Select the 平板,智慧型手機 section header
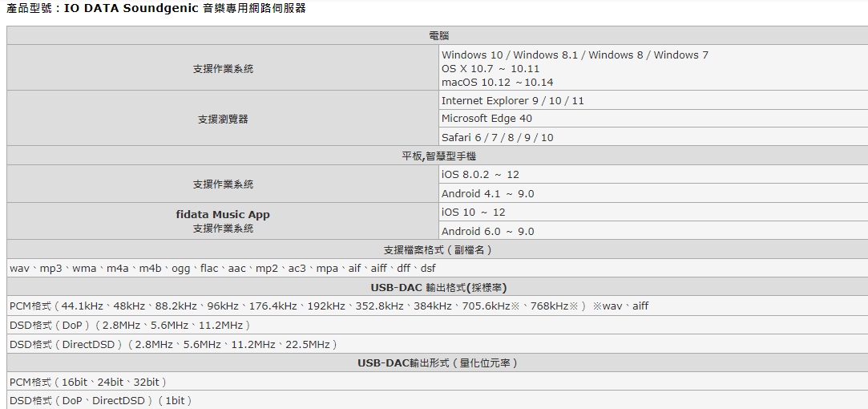Screen dimensions: 868x409 (x=438, y=156)
